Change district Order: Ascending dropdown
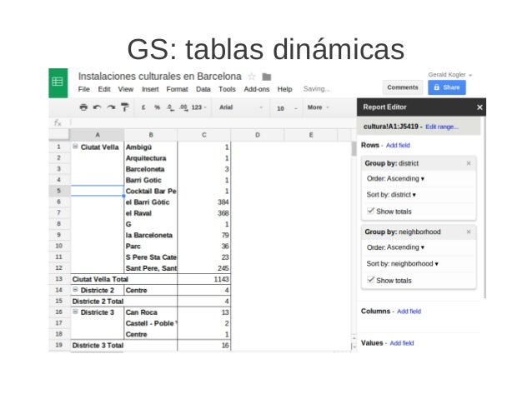 click(x=395, y=178)
